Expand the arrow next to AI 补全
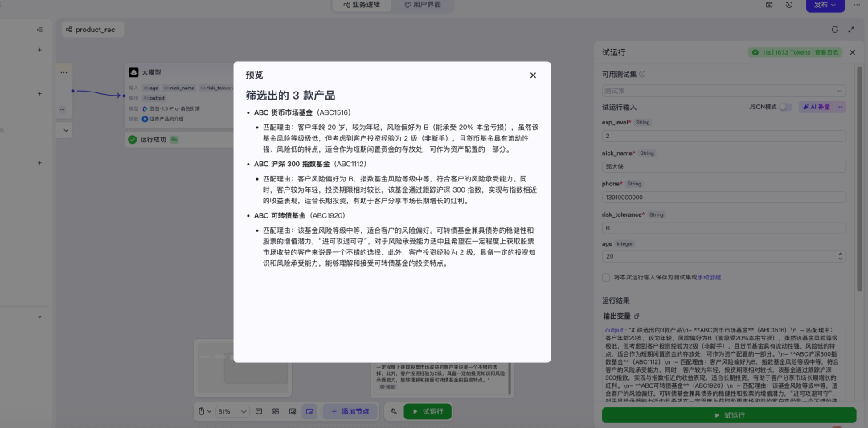Screen dimensions: 868x428 pos(841,107)
